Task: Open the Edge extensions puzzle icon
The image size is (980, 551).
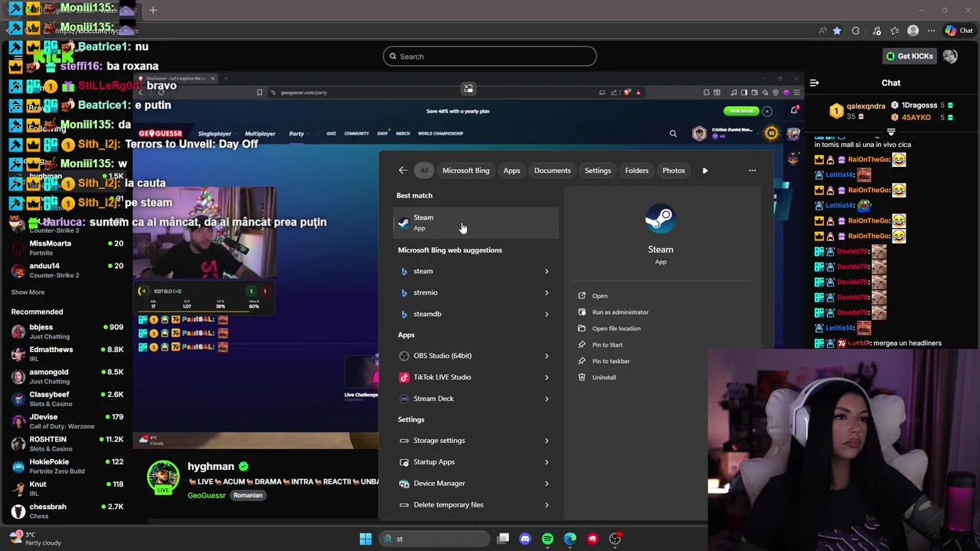Action: coord(856,31)
